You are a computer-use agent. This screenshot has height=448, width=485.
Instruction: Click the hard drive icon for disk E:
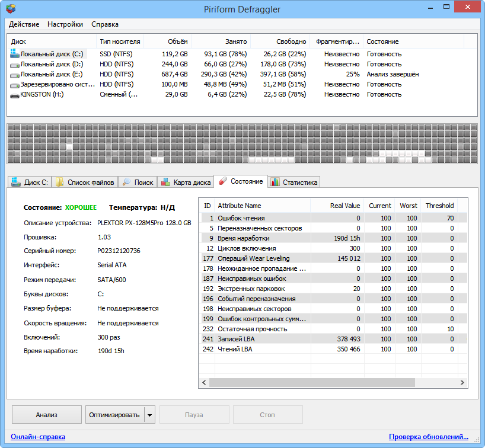point(15,75)
